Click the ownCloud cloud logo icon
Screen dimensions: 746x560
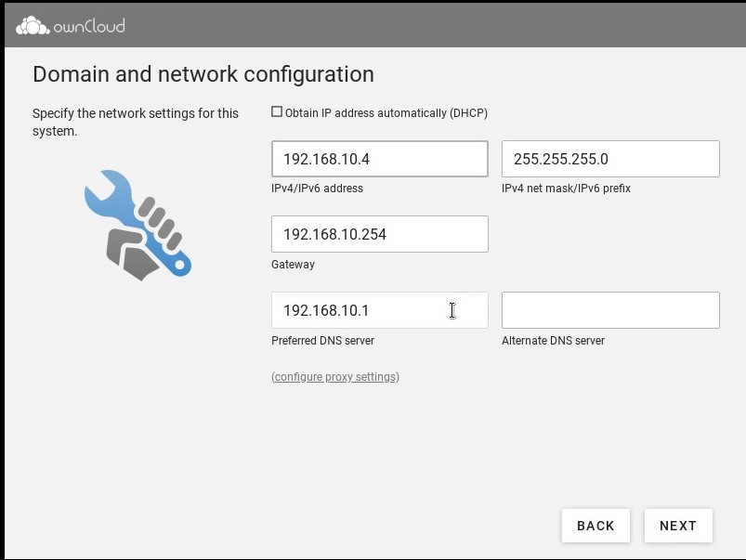(x=33, y=26)
